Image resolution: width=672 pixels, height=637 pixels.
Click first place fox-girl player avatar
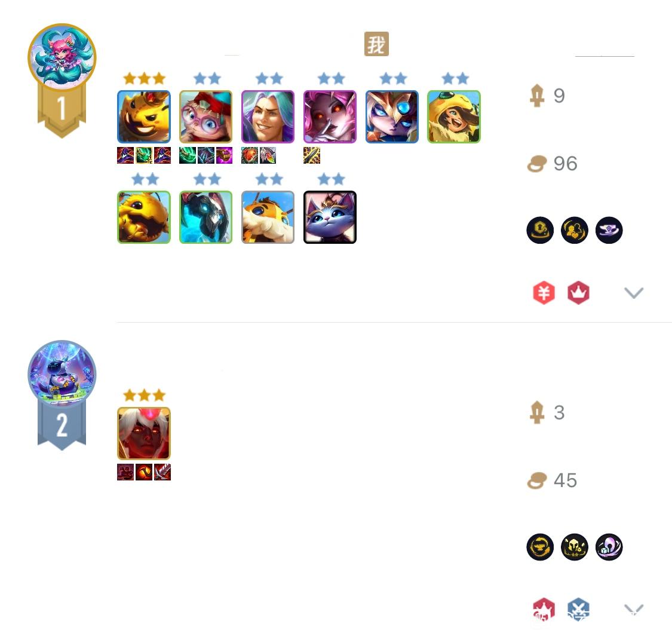click(62, 57)
